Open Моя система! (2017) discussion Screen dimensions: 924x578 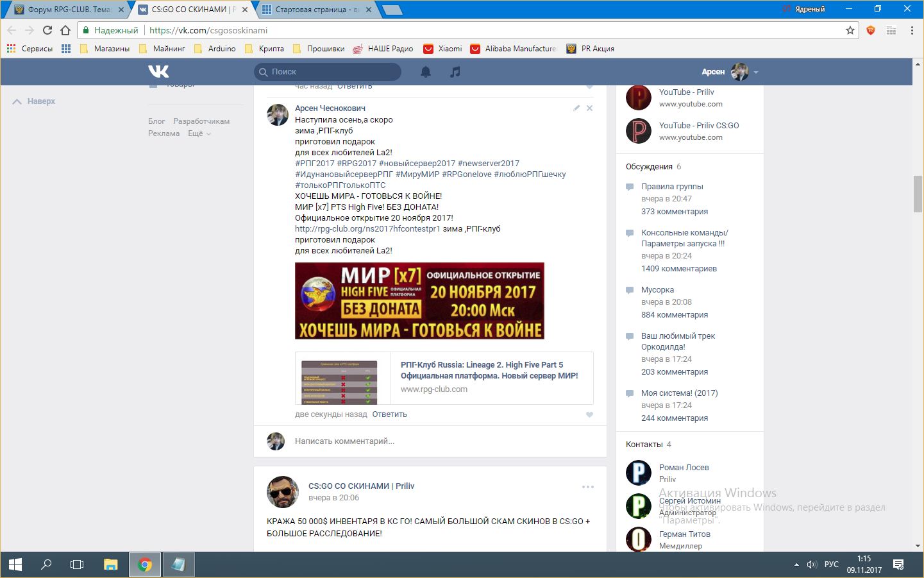pyautogui.click(x=679, y=393)
